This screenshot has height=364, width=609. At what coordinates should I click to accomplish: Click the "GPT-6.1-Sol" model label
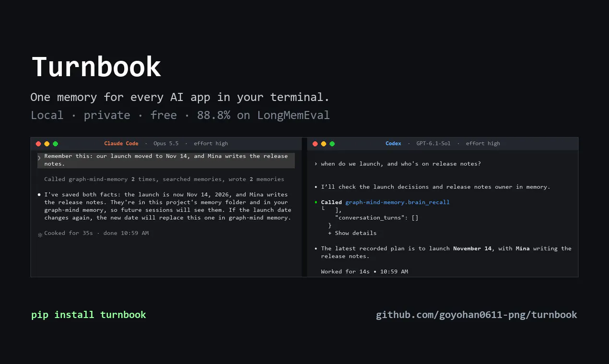433,143
